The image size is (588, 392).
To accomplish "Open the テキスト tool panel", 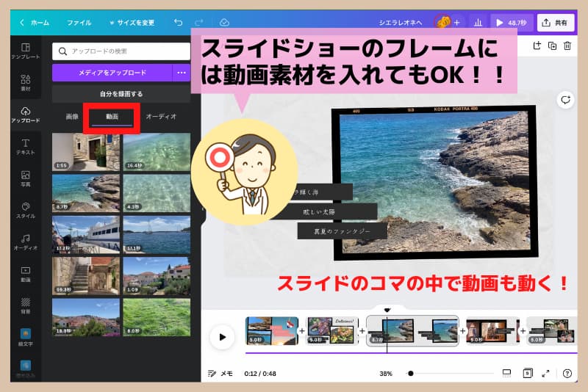I will pyautogui.click(x=26, y=146).
